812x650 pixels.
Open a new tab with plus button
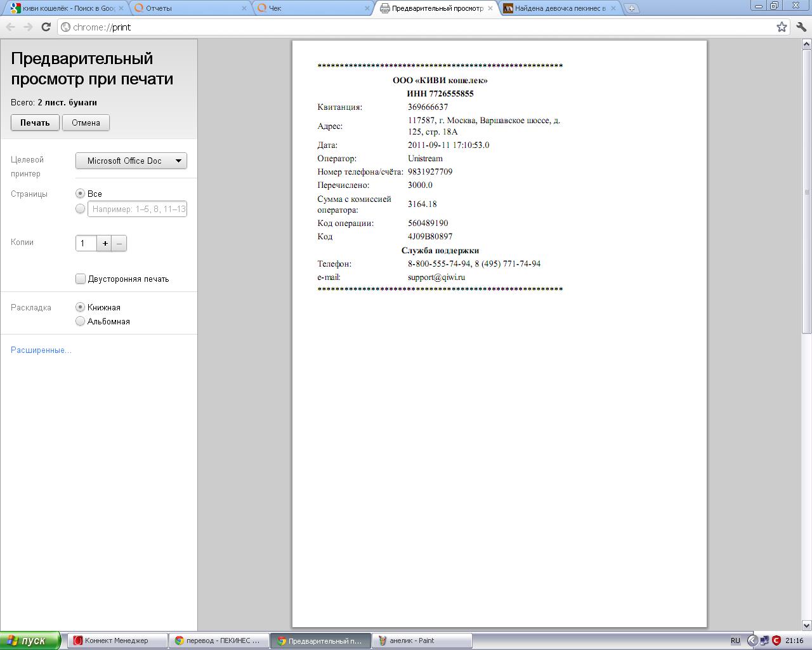point(631,8)
